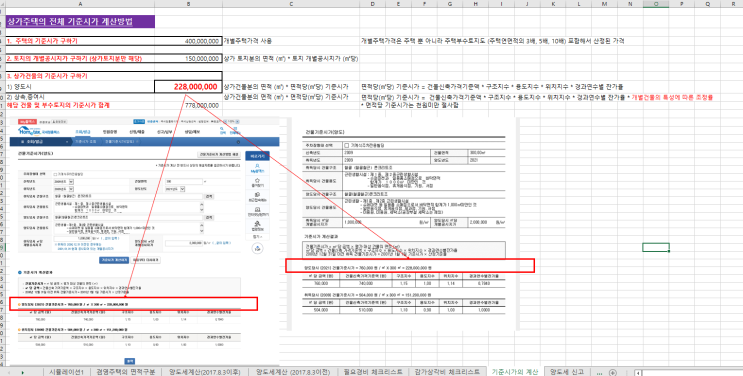Click the cell '2) 상속,증여시'
743x376 pixels.
(80, 97)
